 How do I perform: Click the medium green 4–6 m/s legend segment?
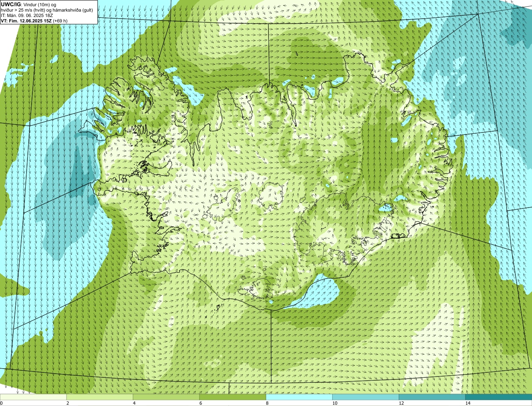pyautogui.click(x=166, y=397)
